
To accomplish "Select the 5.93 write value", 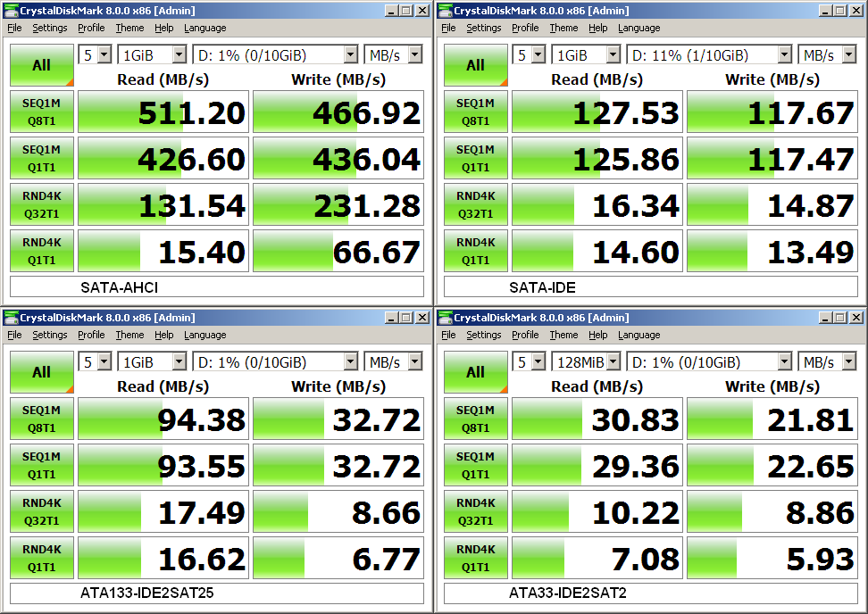I will [821, 560].
